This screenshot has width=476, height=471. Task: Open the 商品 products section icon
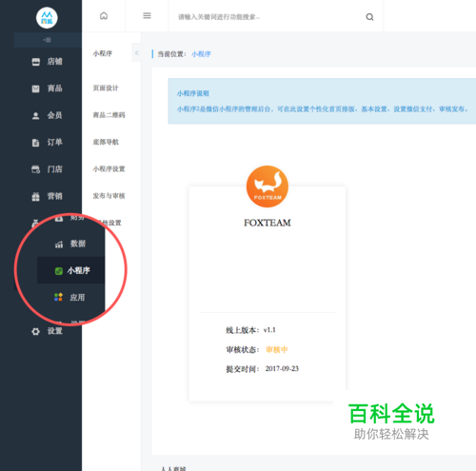(x=36, y=88)
